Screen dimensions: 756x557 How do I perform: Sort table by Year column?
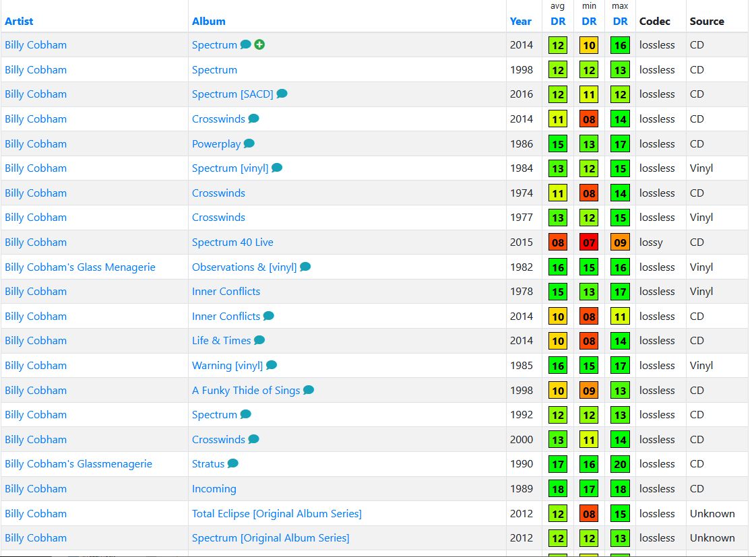521,21
